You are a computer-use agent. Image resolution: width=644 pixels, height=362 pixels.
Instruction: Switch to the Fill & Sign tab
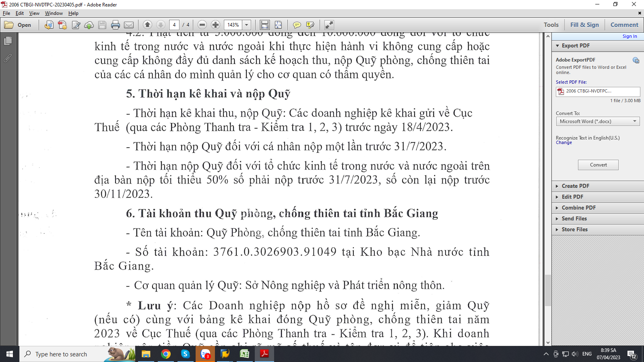(584, 25)
